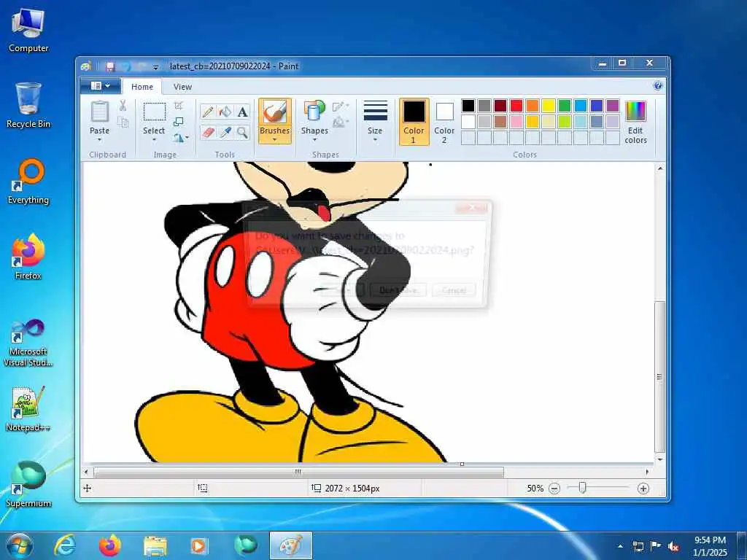Click the horizontal scrollbar right arrow

pyautogui.click(x=648, y=472)
